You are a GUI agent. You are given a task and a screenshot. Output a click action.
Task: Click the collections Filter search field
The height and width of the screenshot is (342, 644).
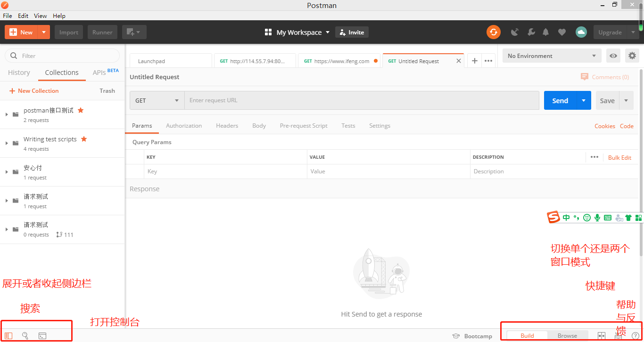pos(62,56)
